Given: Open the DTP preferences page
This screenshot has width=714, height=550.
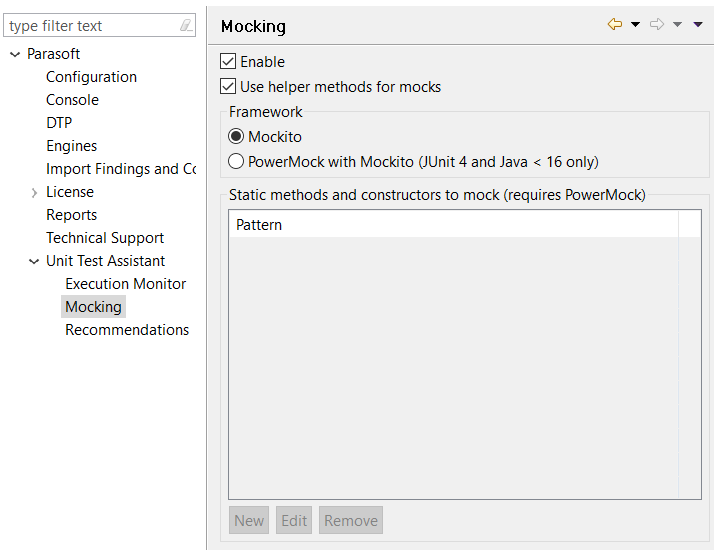Looking at the screenshot, I should (x=59, y=123).
